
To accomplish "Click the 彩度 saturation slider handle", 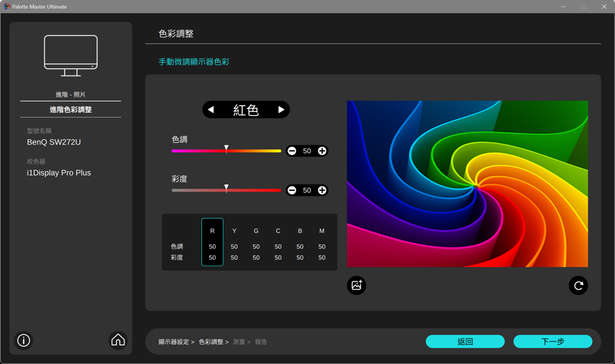I will click(226, 189).
